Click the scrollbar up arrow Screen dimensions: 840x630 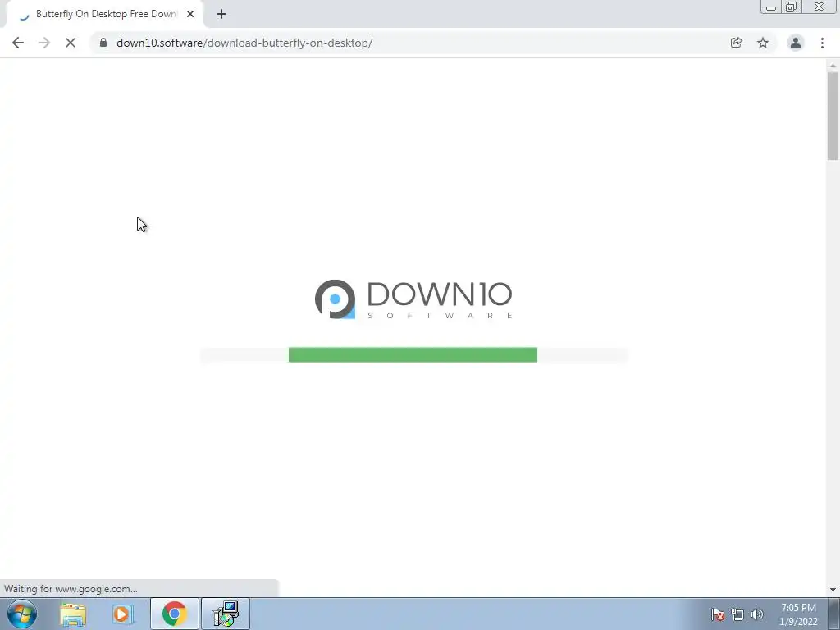coord(833,66)
